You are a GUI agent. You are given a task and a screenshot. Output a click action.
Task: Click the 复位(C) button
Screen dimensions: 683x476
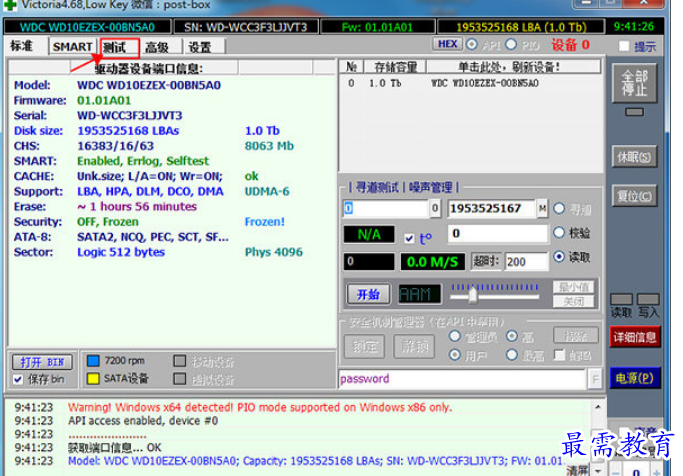pyautogui.click(x=634, y=196)
